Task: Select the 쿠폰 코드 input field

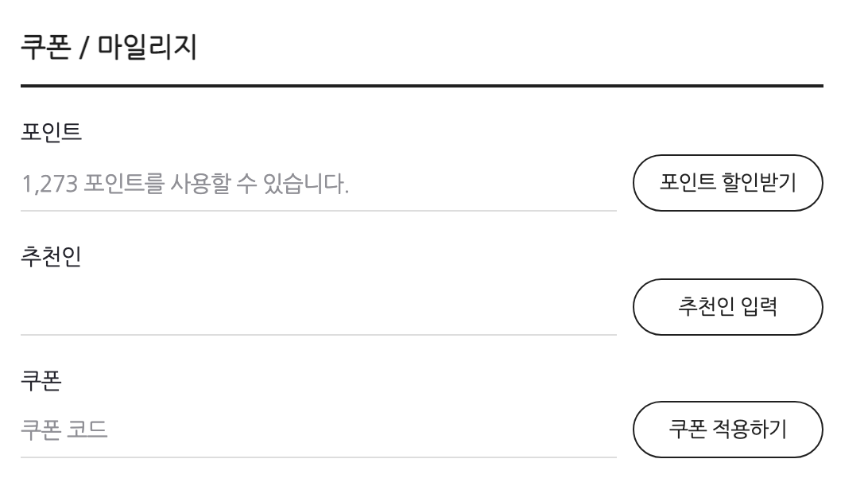Action: click(318, 431)
